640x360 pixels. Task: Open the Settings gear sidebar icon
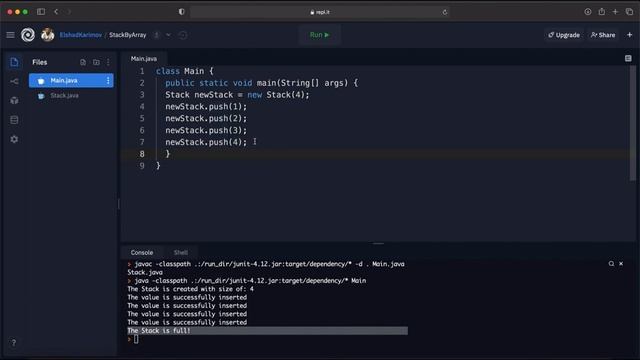tap(14, 139)
